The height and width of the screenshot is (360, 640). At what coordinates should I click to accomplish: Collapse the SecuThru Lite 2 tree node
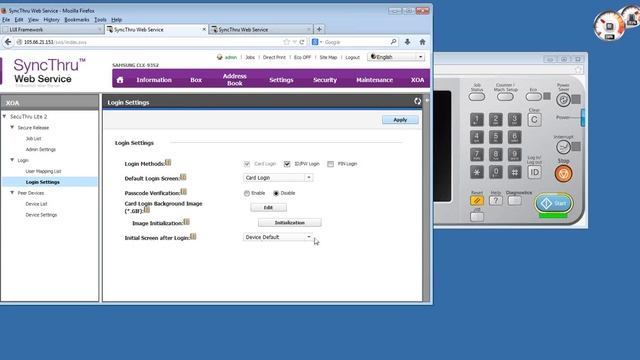click(4, 117)
